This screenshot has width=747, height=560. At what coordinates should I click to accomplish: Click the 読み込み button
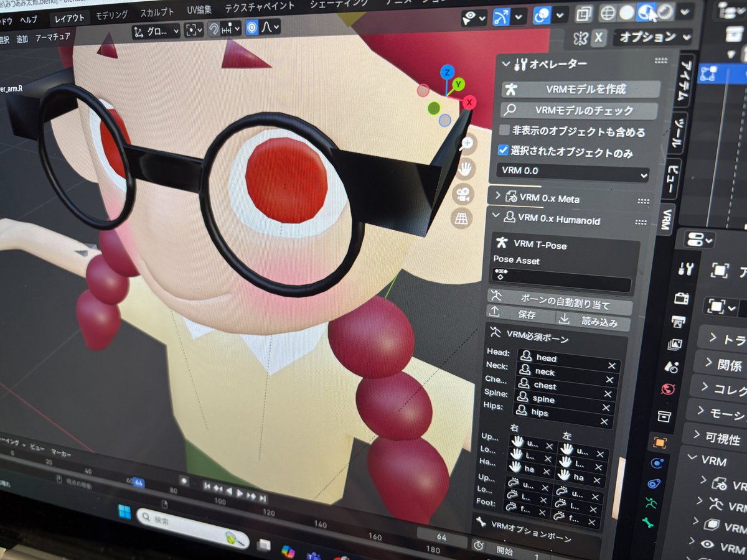pos(592,322)
